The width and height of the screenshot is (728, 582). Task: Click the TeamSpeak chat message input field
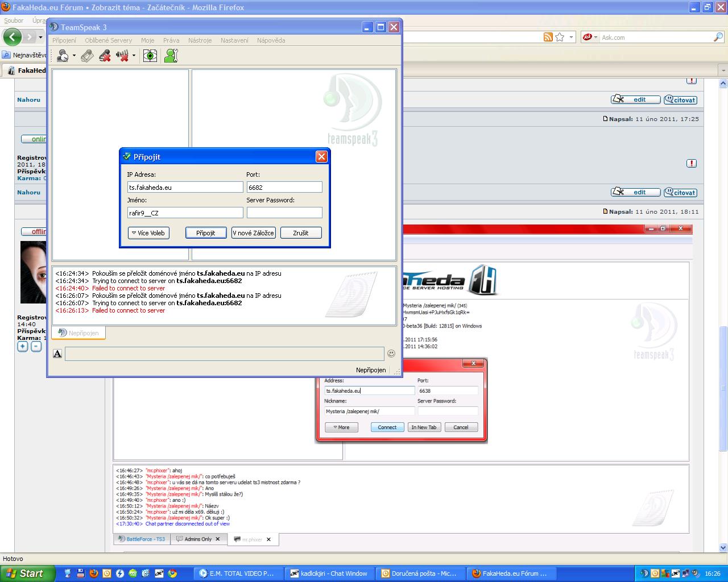(x=224, y=354)
